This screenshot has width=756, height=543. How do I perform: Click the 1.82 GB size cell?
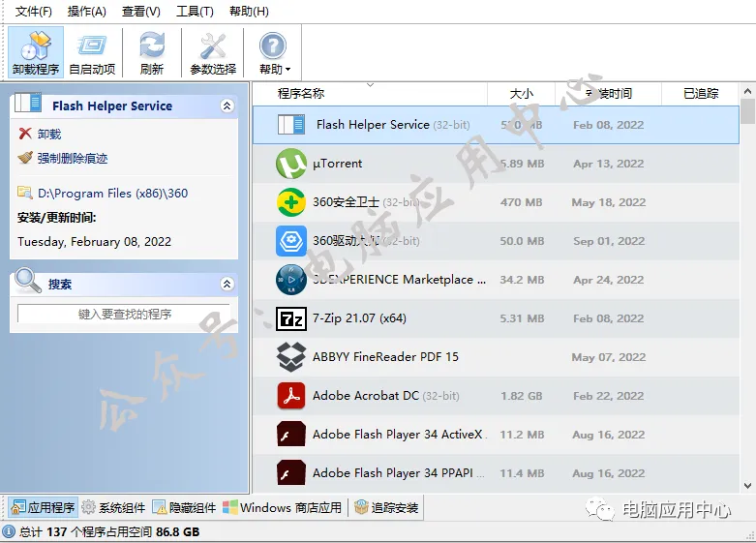pos(521,396)
